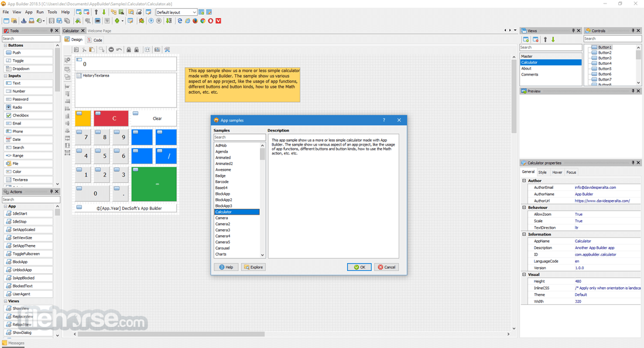Open the Tools menu
644x348 pixels.
click(52, 12)
